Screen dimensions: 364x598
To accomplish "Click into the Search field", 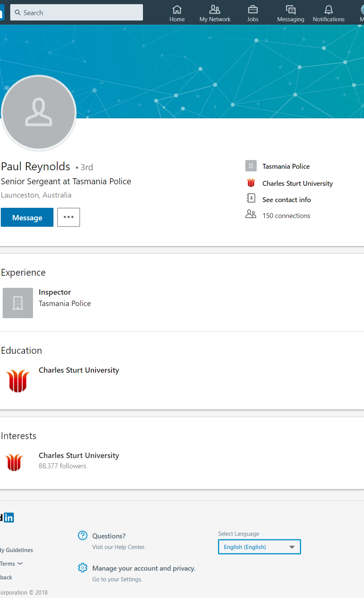I will click(77, 13).
